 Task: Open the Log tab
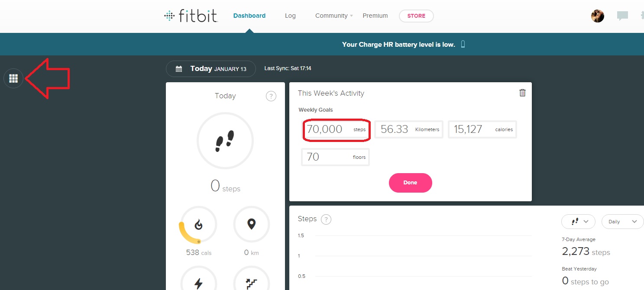point(290,16)
